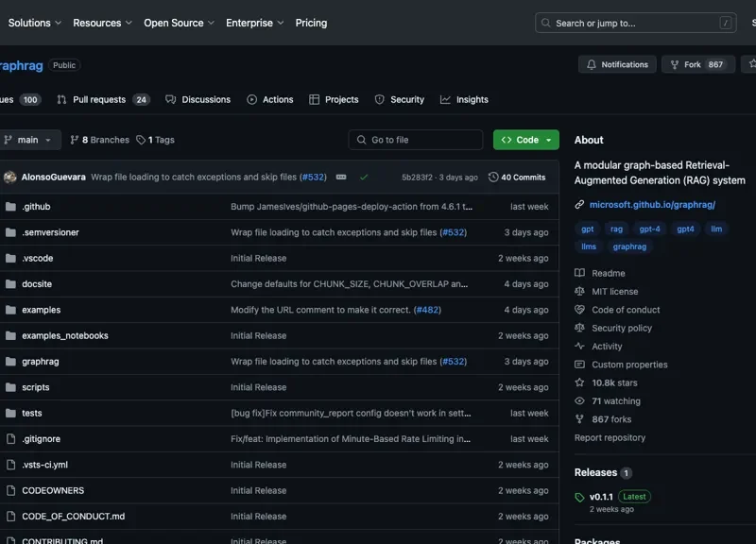Viewport: 756px width, 544px height.
Task: Open the Solutions dropdown menu
Action: coord(35,23)
